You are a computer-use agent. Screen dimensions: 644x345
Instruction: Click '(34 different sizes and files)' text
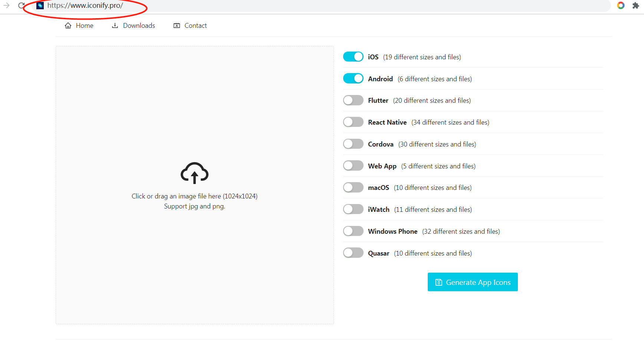tap(450, 122)
